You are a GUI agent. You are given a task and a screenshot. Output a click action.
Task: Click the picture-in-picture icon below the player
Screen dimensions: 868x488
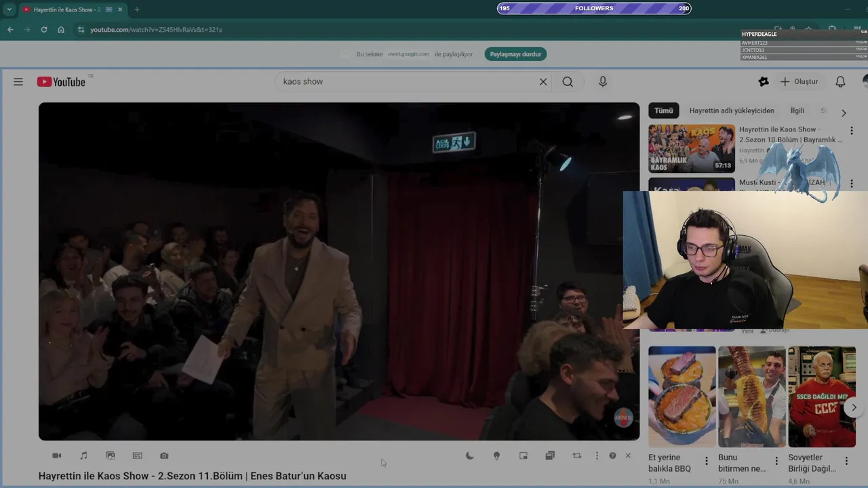[524, 455]
